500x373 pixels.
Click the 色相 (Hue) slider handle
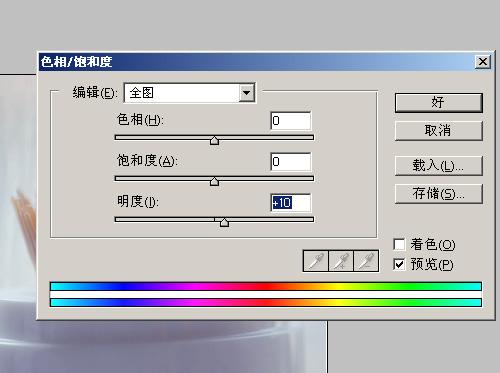[214, 140]
